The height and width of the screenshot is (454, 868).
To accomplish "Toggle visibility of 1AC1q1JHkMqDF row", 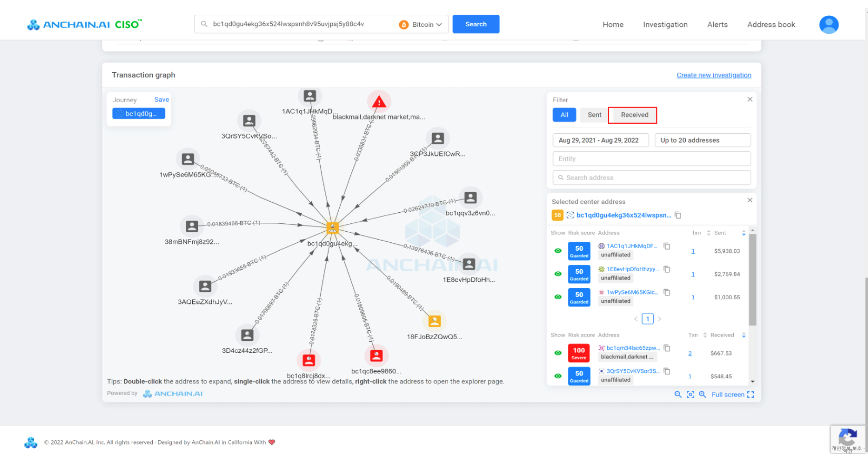I will 558,251.
